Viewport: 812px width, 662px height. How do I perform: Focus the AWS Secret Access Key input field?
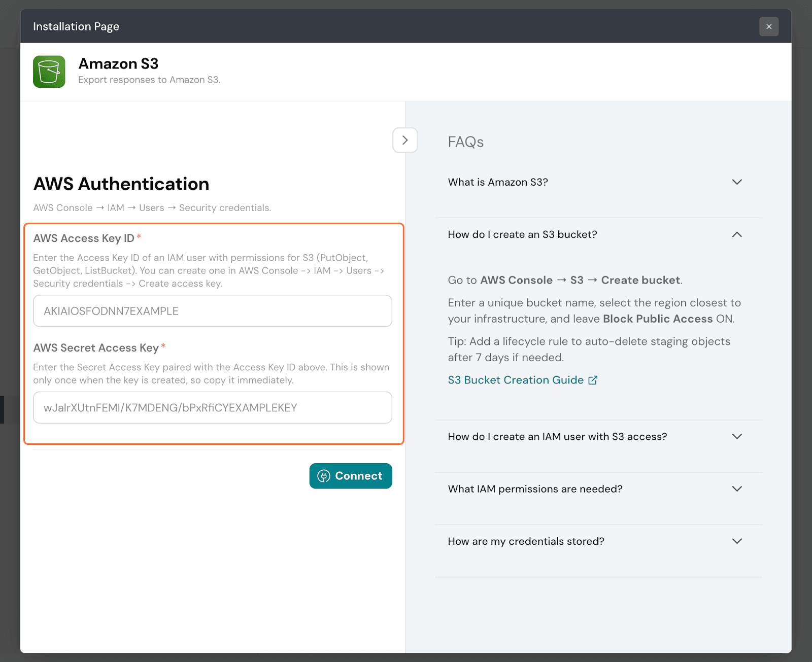212,407
